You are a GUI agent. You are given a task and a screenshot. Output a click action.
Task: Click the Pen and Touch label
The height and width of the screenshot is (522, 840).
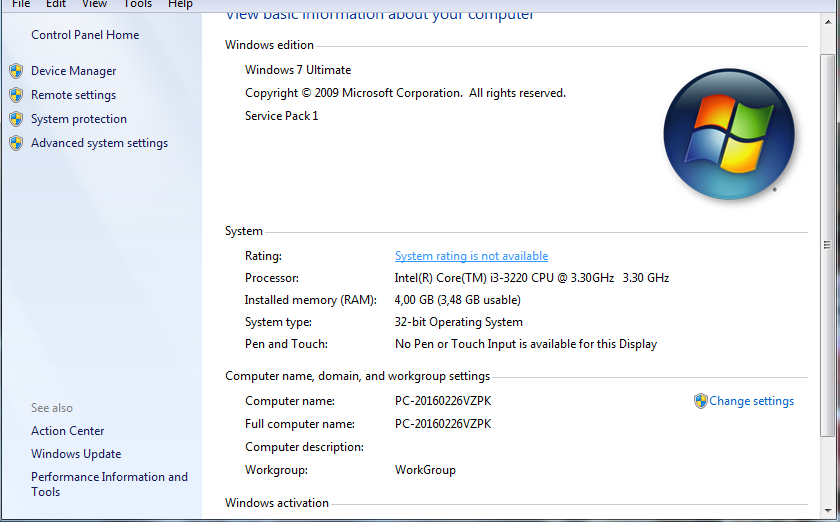pos(286,344)
